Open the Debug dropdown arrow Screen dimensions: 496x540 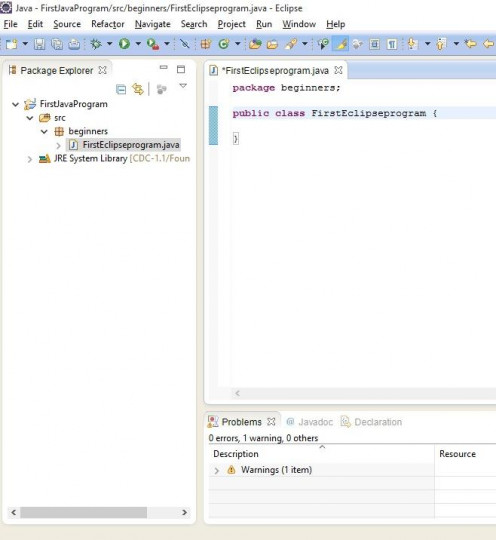110,44
